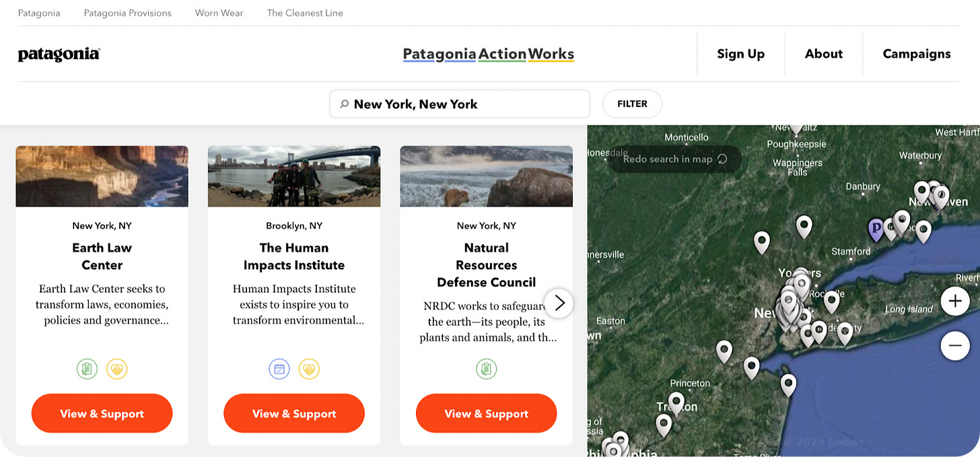Click volunteer handshake icon on Human Impacts Institute card
The image size is (980, 457).
[310, 369]
